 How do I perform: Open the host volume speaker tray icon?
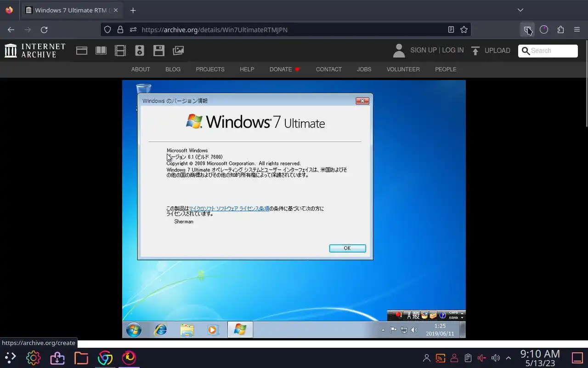point(495,358)
